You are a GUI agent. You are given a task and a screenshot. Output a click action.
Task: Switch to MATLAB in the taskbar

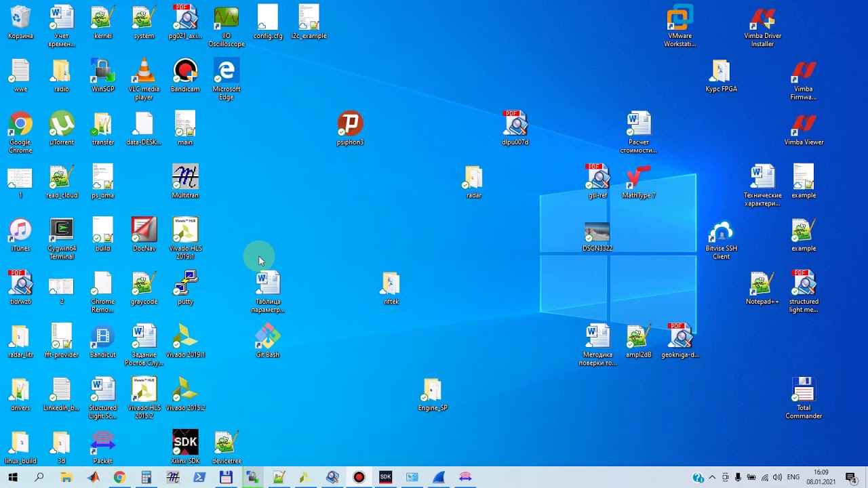(x=93, y=477)
